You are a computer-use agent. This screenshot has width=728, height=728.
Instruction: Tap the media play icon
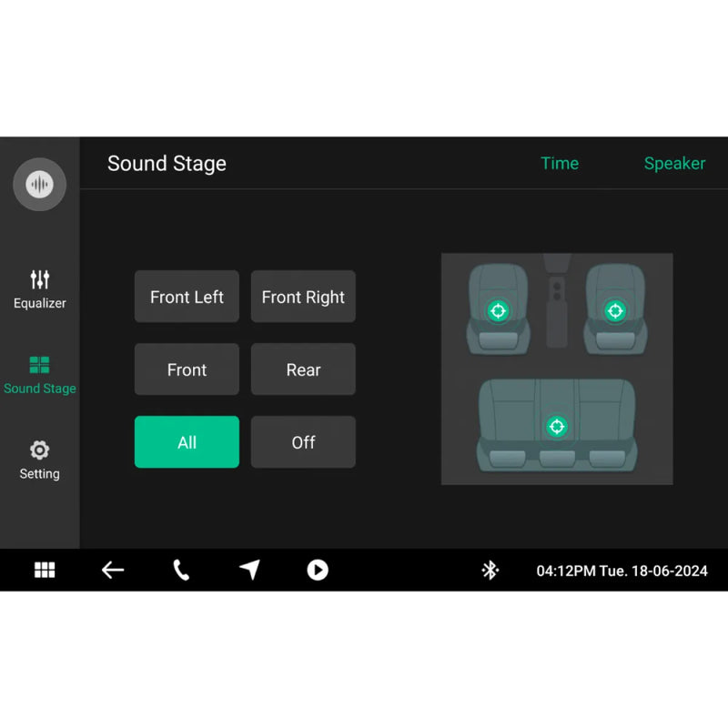[x=318, y=570]
